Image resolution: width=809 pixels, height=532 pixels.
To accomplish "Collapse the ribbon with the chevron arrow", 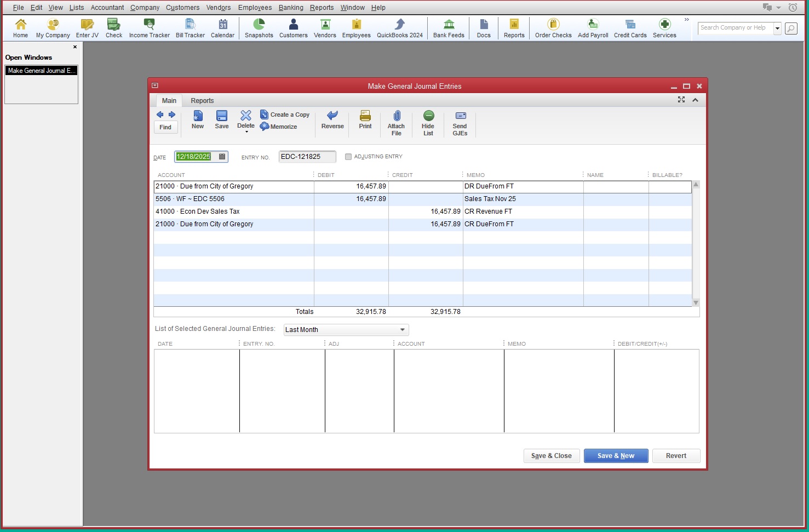I will (695, 100).
